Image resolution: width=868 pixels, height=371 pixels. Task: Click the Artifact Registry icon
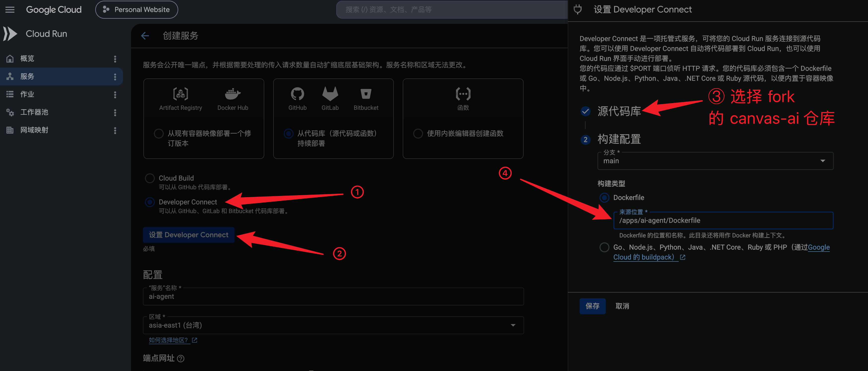point(181,94)
